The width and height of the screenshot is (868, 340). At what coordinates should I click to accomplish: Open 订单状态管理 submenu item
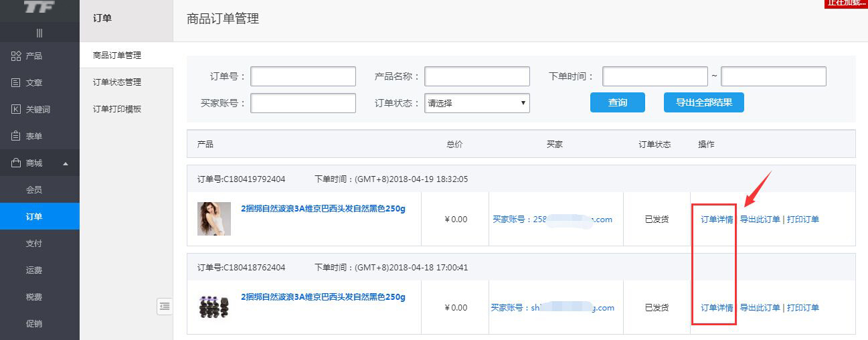click(x=117, y=82)
